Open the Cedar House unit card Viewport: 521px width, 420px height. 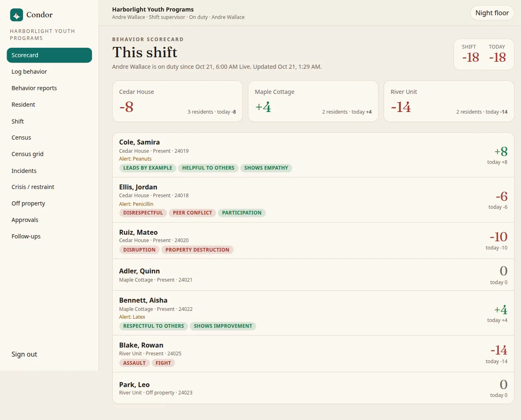point(178,101)
